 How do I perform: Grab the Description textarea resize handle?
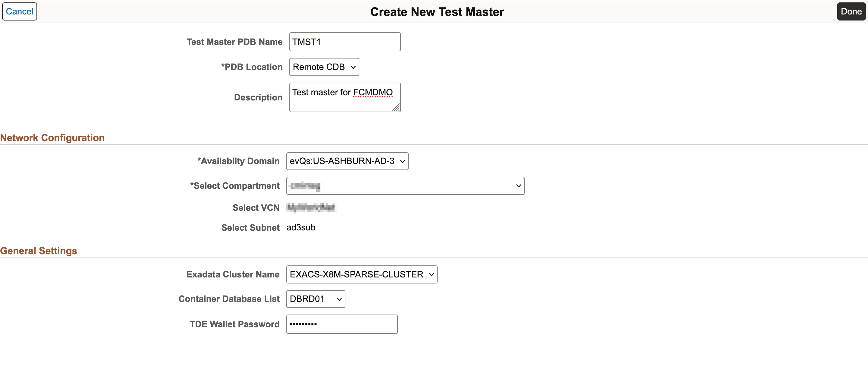396,108
